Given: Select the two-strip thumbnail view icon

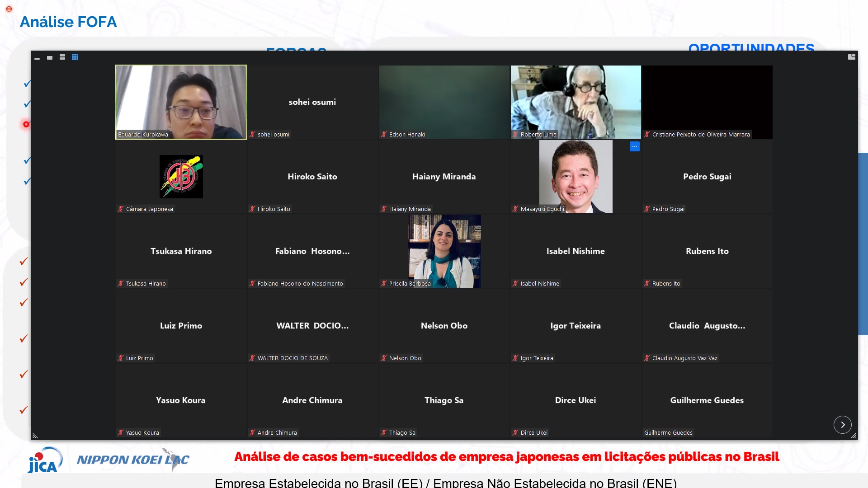Looking at the screenshot, I should point(62,57).
